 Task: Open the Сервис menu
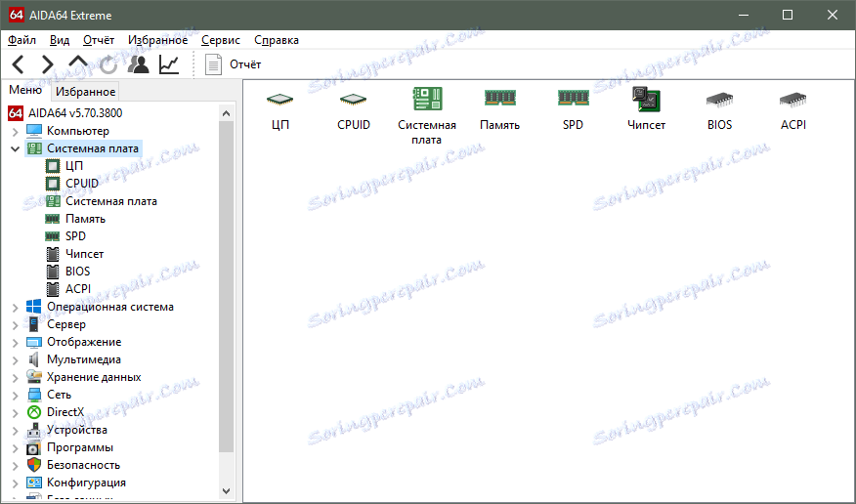(221, 40)
